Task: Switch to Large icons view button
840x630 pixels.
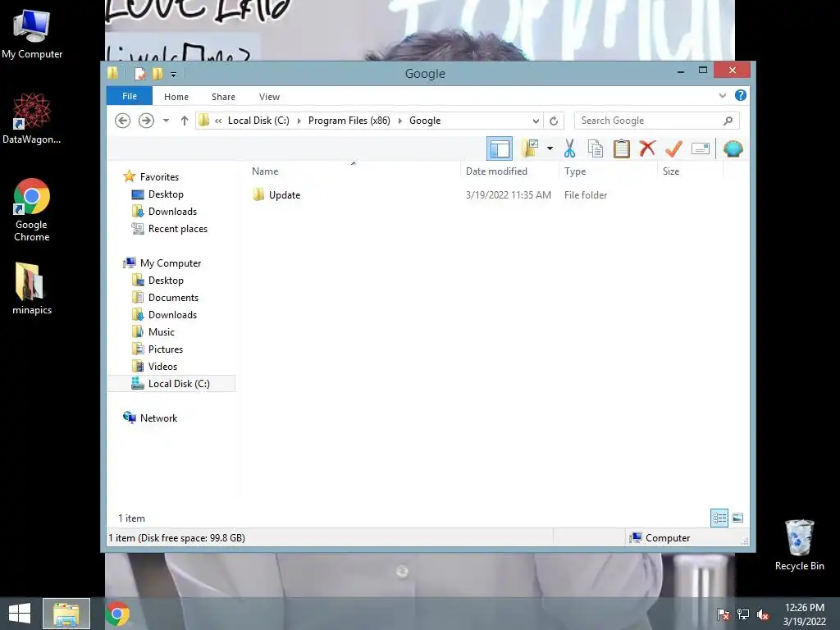Action: (x=737, y=518)
